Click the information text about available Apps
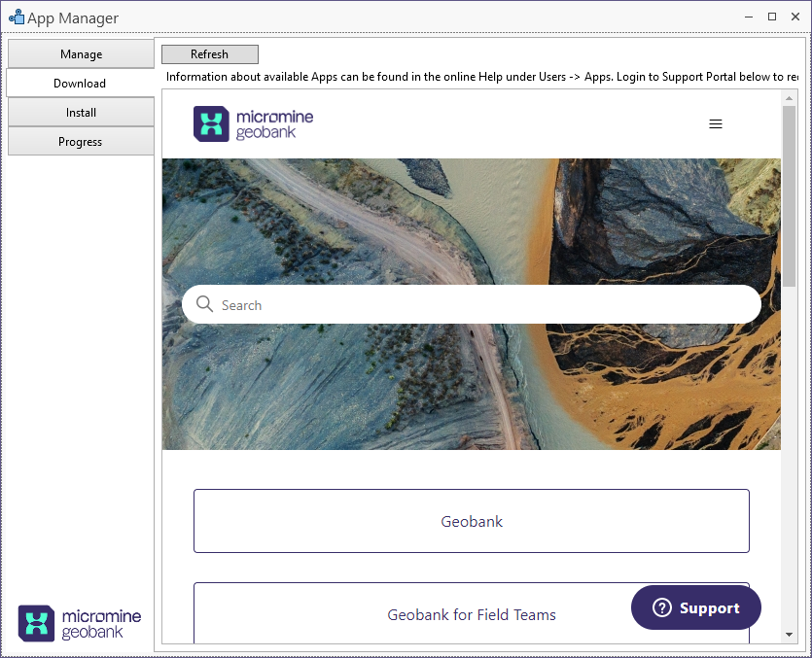Image resolution: width=812 pixels, height=658 pixels. coord(481,77)
